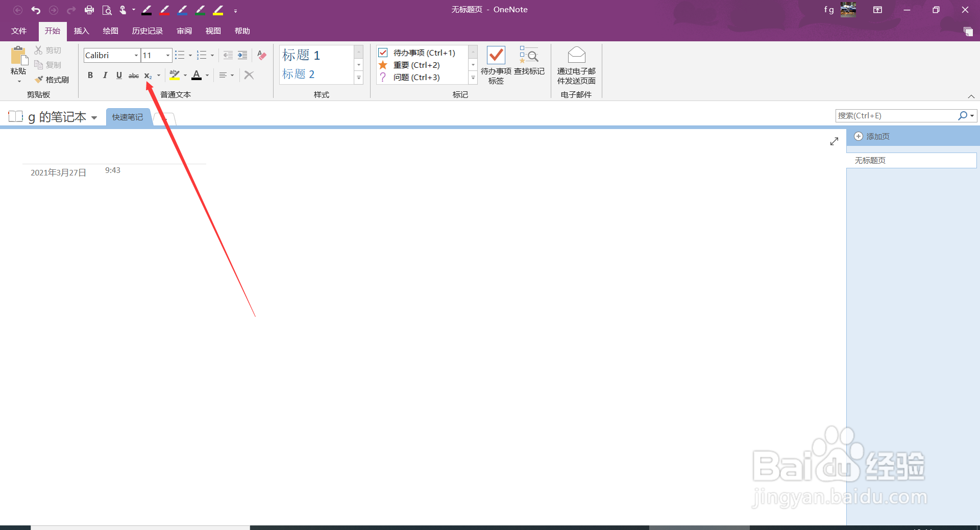Image resolution: width=980 pixels, height=530 pixels.
Task: Expand font color dropdown arrow
Action: click(x=207, y=75)
